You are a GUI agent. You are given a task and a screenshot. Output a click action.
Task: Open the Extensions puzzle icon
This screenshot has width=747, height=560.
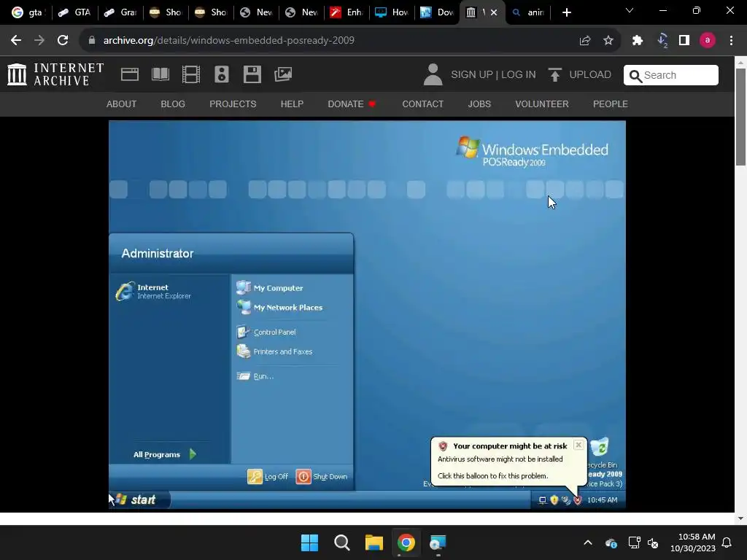638,41
